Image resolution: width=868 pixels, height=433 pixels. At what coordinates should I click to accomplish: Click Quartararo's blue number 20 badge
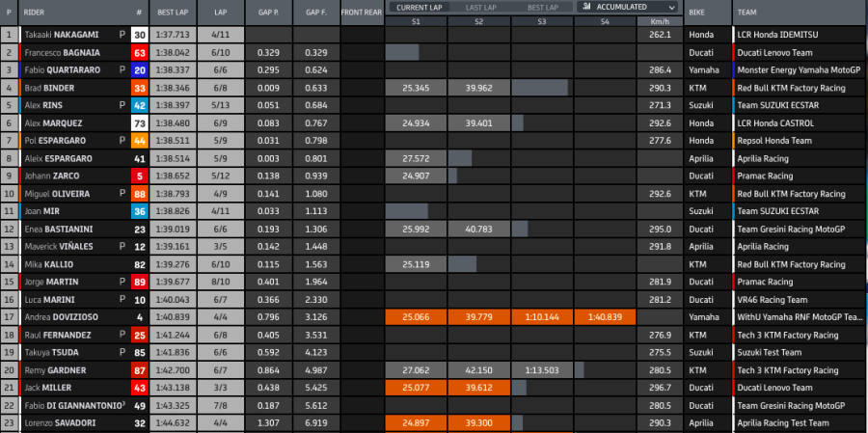tap(140, 70)
